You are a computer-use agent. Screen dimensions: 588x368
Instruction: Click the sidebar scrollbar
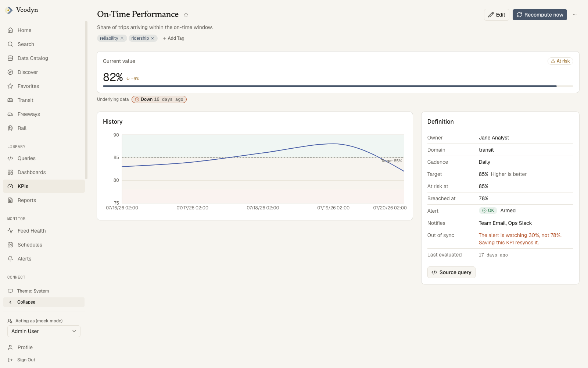tap(86, 100)
